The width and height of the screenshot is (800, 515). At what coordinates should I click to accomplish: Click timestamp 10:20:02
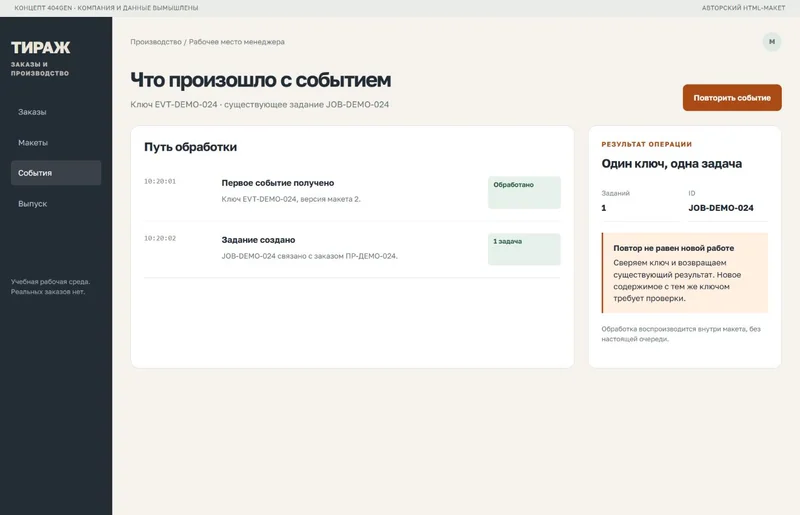pyautogui.click(x=160, y=238)
